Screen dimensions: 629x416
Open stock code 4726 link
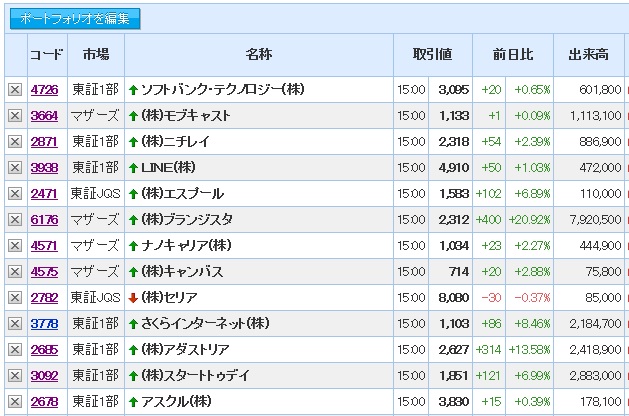tap(44, 90)
